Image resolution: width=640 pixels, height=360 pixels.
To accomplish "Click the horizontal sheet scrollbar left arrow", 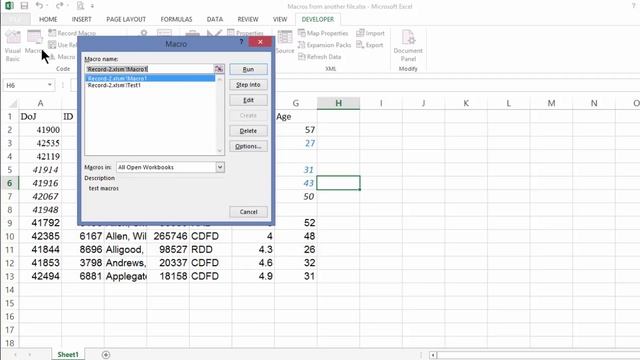I will click(433, 355).
